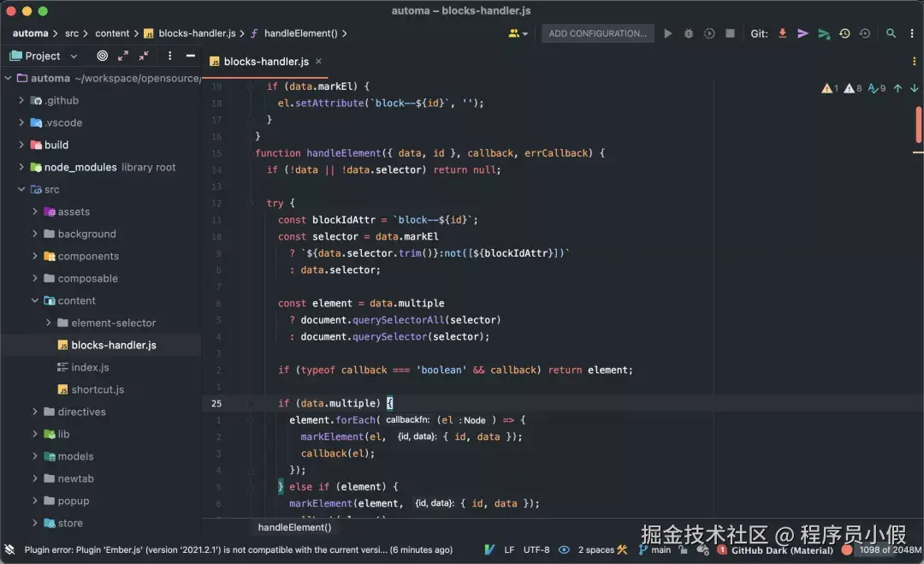Image resolution: width=924 pixels, height=564 pixels.
Task: Open editor tabs options menu
Action: (914, 62)
